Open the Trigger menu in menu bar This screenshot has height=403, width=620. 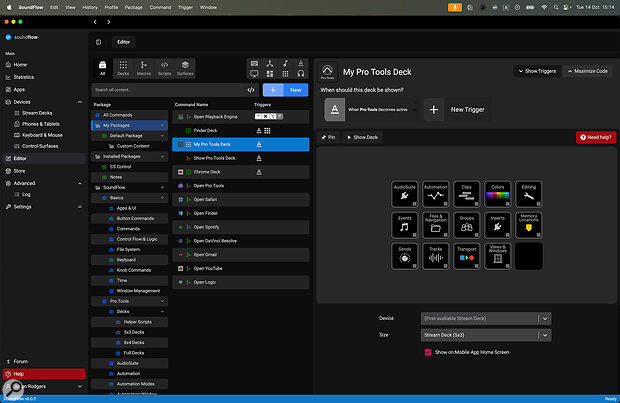(185, 7)
